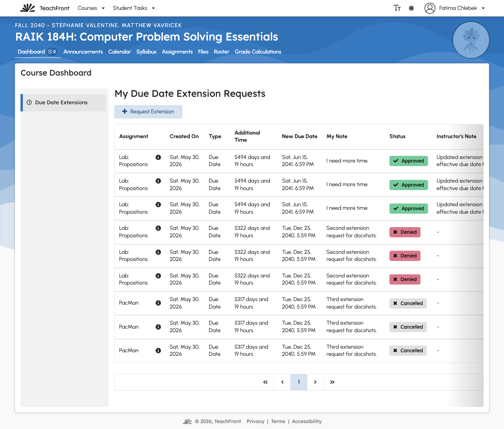The height and width of the screenshot is (429, 504).
Task: Go to the last page of results
Action: tap(332, 382)
